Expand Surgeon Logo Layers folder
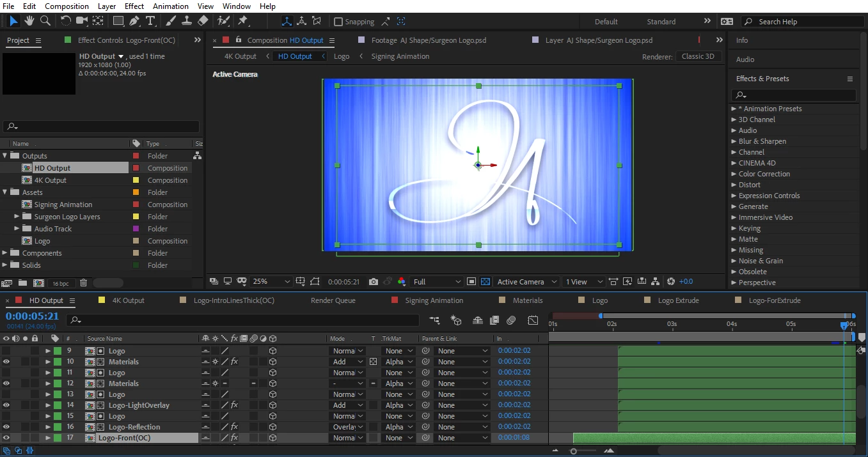Viewport: 868px width, 457px height. pos(17,217)
